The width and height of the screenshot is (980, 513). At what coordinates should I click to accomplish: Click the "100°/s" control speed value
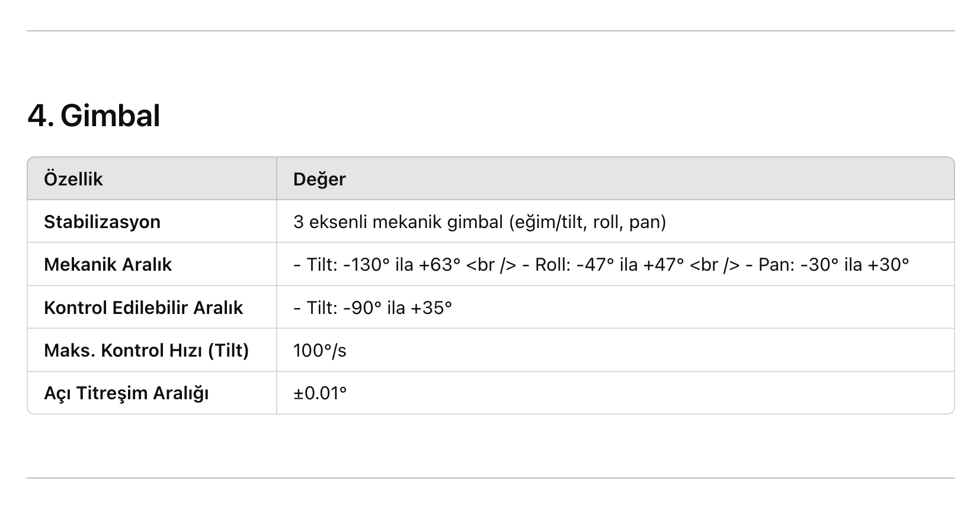pyautogui.click(x=320, y=350)
